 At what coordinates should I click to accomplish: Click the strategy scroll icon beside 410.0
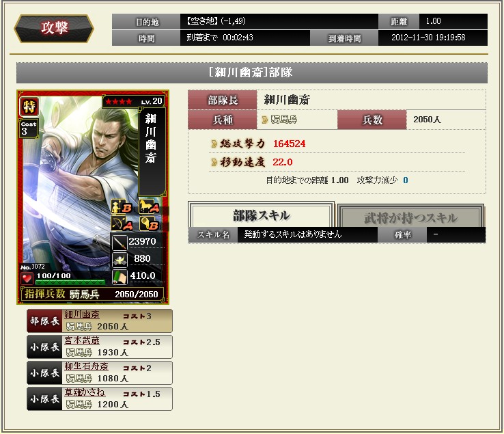point(120,277)
